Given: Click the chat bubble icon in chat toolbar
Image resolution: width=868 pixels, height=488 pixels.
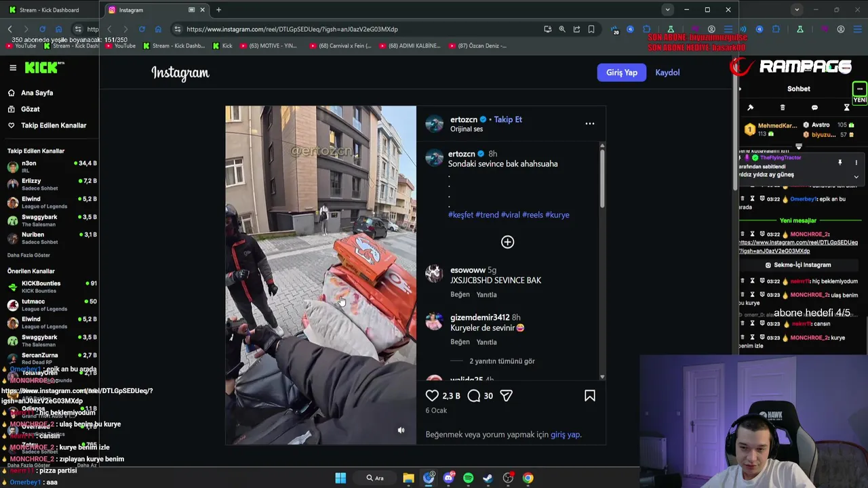Looking at the screenshot, I should pos(814,108).
